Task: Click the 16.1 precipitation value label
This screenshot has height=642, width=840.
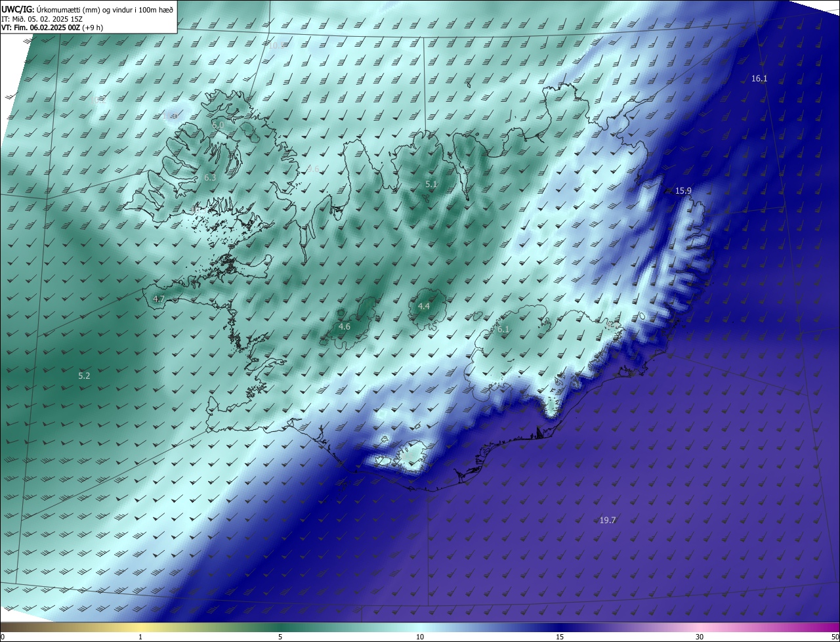Action: coord(759,79)
